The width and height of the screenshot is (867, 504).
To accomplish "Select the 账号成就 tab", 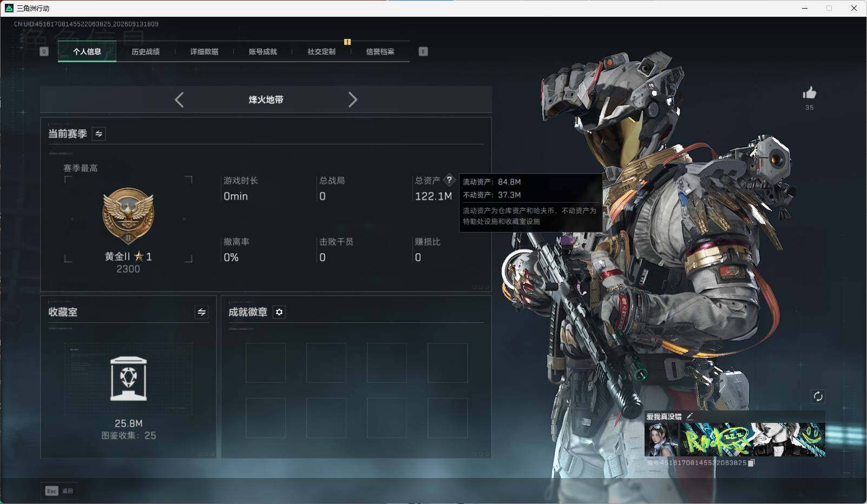I will [262, 51].
